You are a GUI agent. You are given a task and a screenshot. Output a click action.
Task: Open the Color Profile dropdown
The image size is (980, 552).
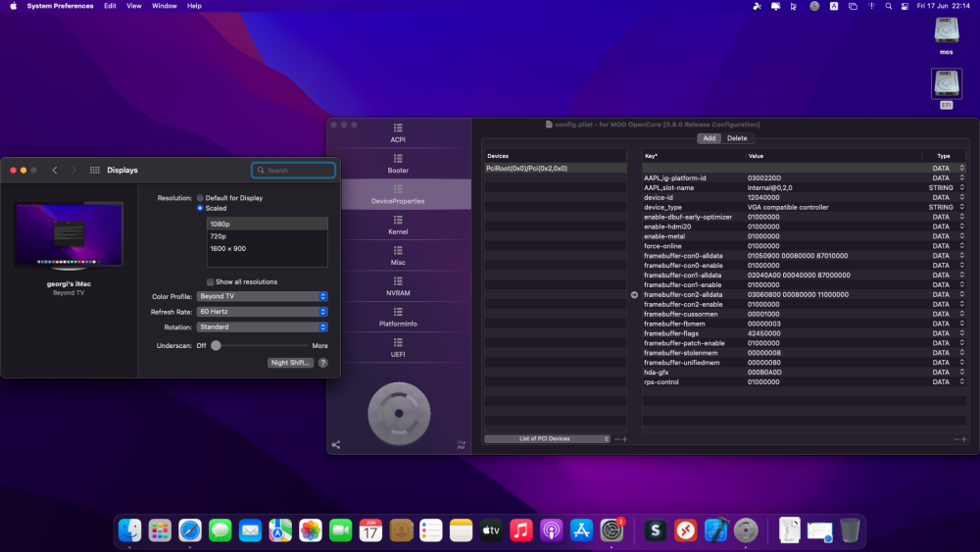tap(263, 296)
